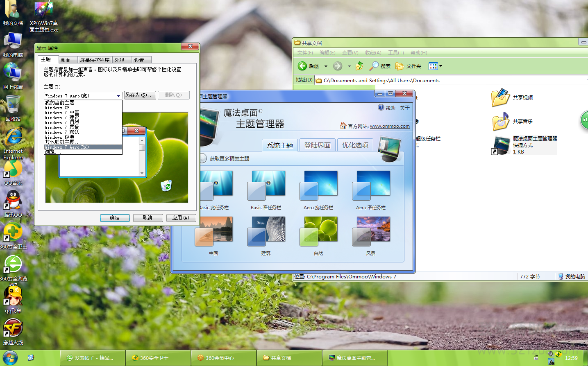This screenshot has height=366, width=588.
Task: Click the up-folder icon in 共享文档 toolbar
Action: tap(359, 66)
